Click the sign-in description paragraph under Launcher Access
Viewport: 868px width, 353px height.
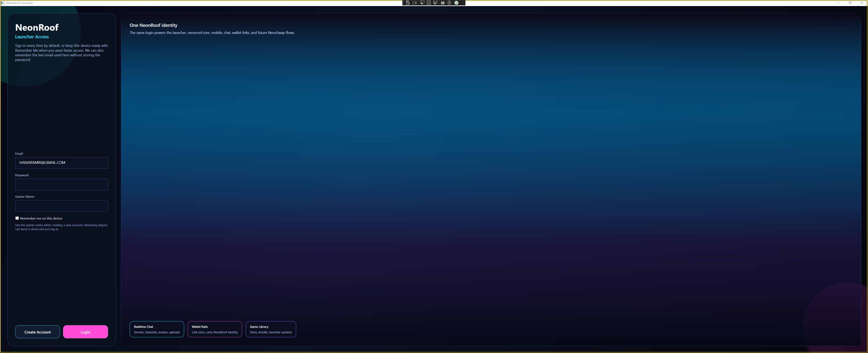(61, 52)
